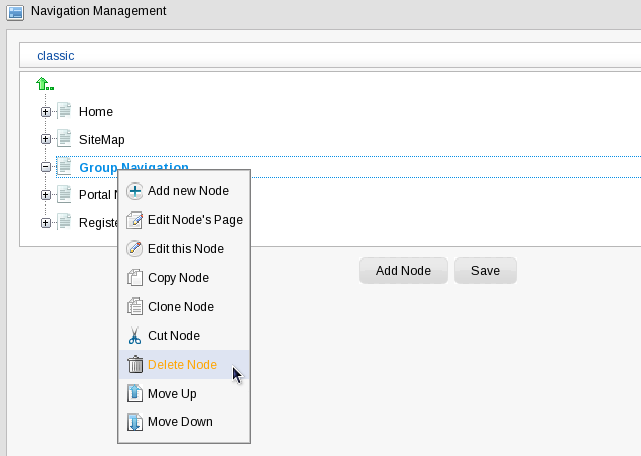Click the Add new Node plus icon

coord(136,191)
